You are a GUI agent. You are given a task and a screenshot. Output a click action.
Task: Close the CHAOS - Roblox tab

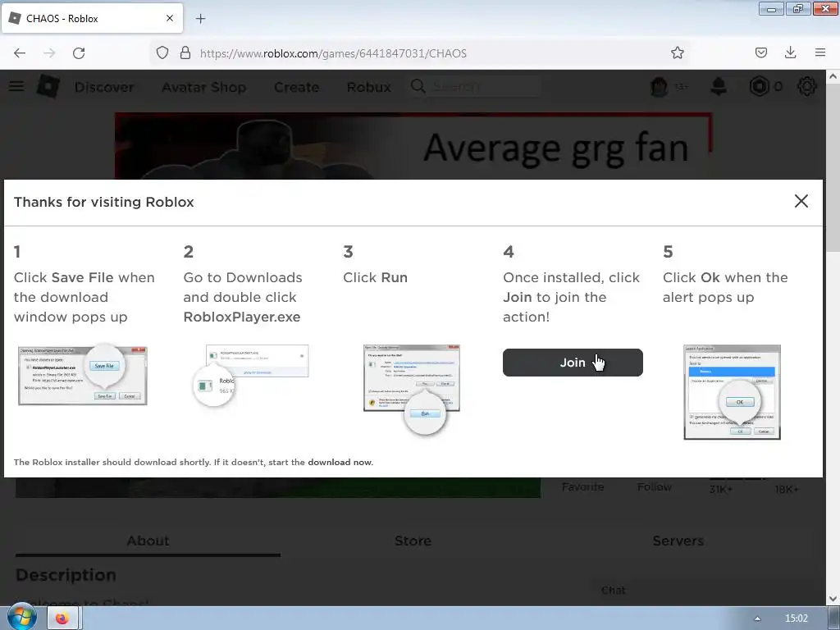click(x=169, y=18)
